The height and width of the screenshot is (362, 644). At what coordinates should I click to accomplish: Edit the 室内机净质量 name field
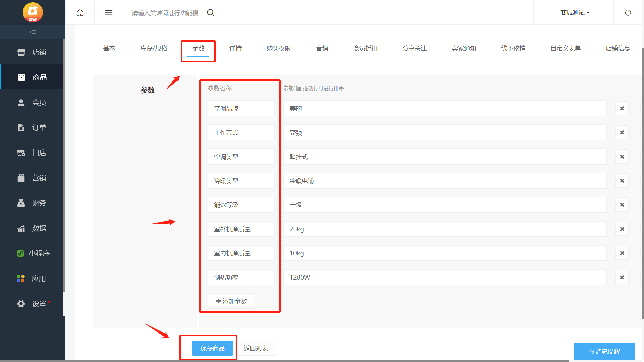click(x=241, y=253)
